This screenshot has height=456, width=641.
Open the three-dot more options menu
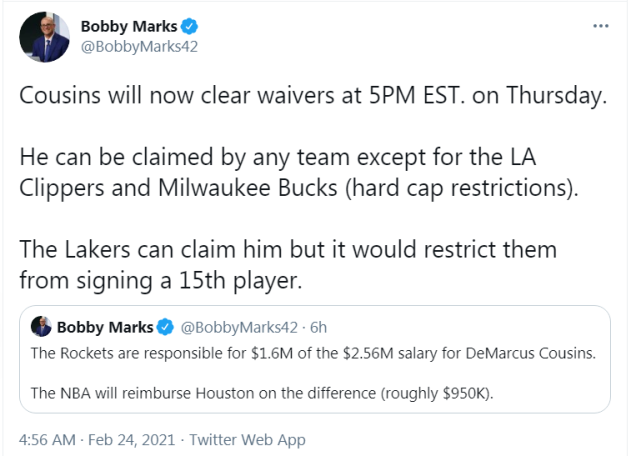click(600, 25)
